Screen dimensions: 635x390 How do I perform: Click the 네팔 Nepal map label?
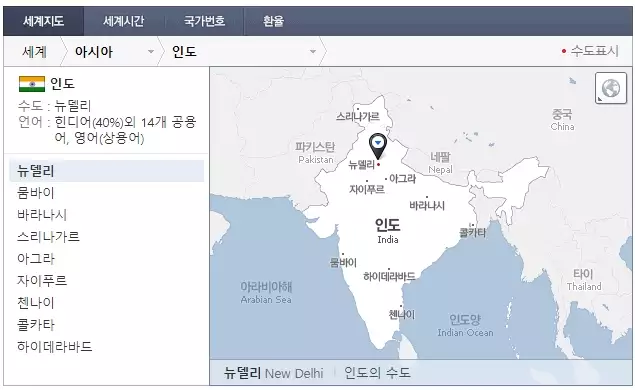pyautogui.click(x=440, y=163)
